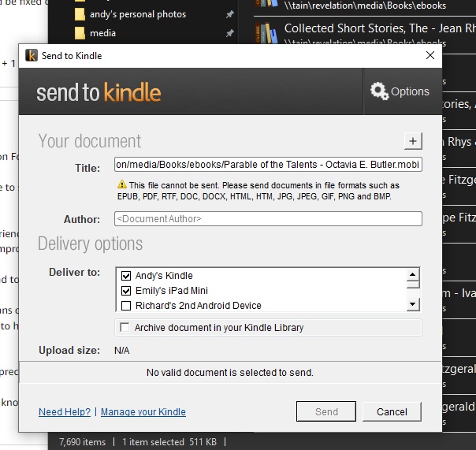Close the Send to Kindle dialog
476x450 pixels.
point(430,55)
